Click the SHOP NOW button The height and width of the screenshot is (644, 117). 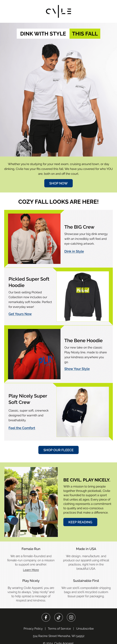[58, 183]
